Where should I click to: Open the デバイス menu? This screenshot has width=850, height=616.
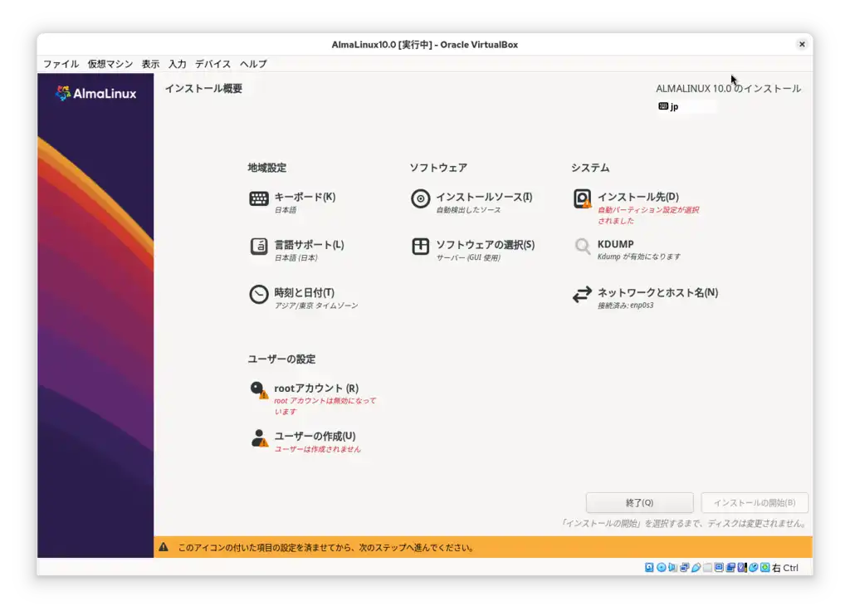(x=212, y=64)
